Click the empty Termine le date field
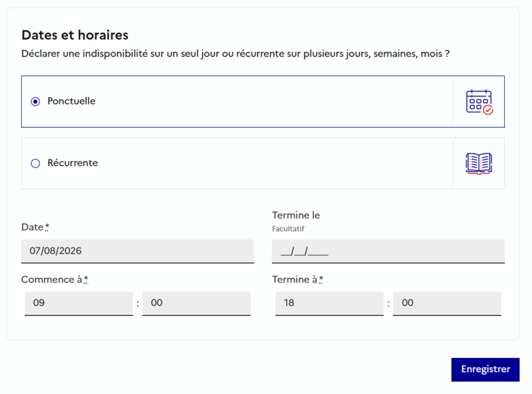The image size is (532, 394). coord(388,251)
